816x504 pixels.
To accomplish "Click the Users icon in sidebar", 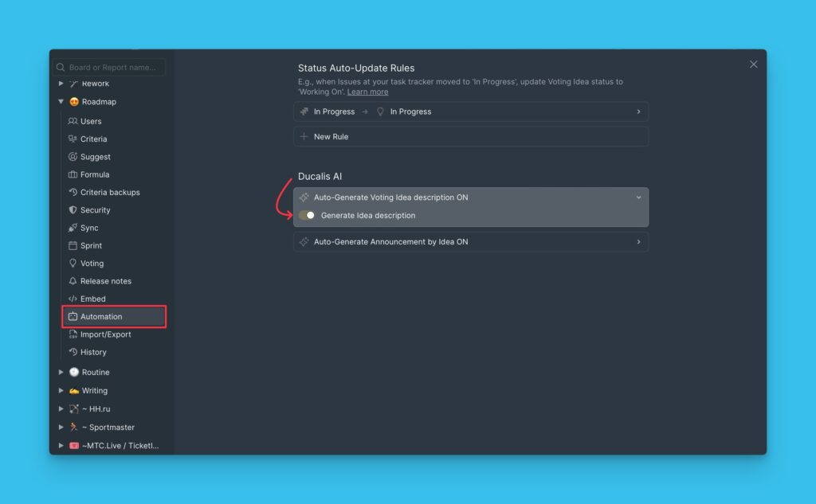I will tap(73, 121).
